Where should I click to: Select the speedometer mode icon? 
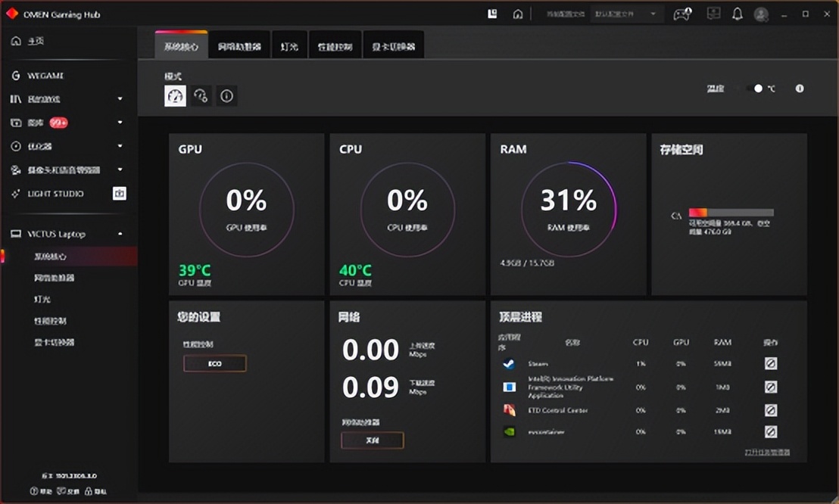pyautogui.click(x=176, y=96)
